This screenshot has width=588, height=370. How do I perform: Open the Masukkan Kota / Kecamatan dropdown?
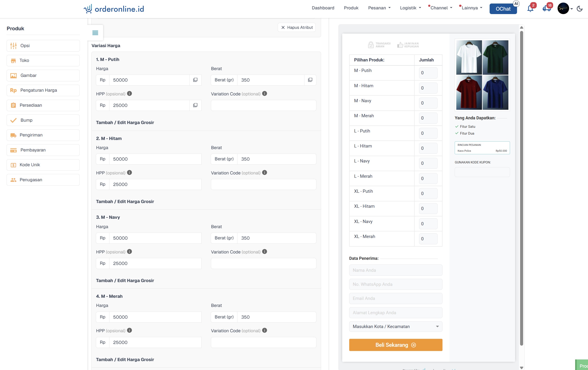click(395, 326)
